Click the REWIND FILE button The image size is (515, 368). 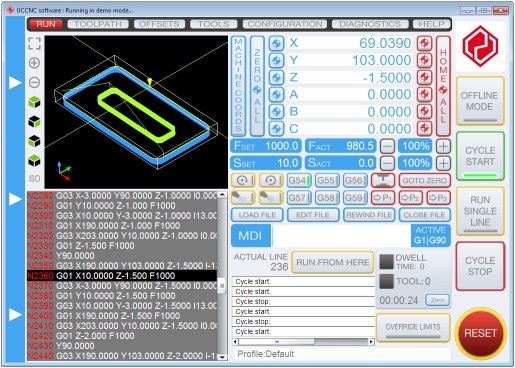coord(369,215)
